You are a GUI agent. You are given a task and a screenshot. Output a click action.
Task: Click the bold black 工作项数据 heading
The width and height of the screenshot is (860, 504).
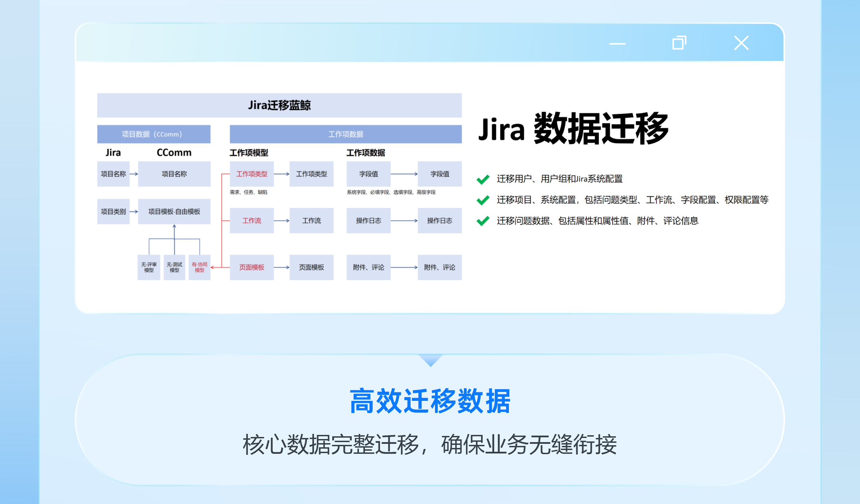pyautogui.click(x=366, y=153)
